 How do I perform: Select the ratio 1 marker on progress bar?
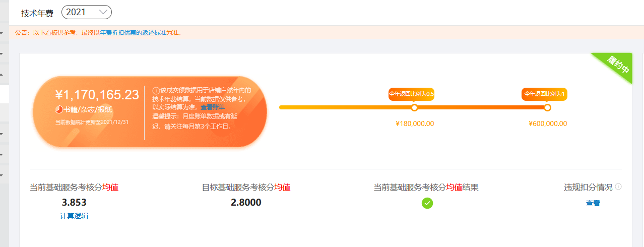[x=548, y=107]
